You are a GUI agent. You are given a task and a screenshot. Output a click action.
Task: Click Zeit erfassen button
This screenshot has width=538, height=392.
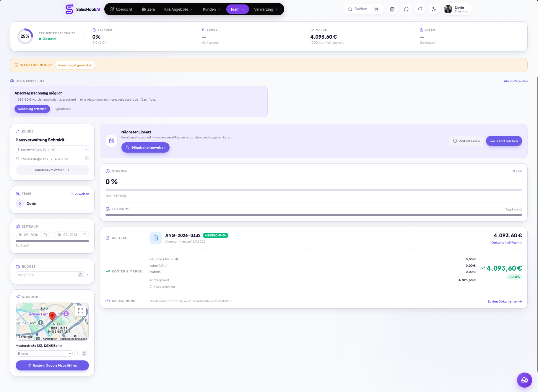tap(466, 141)
